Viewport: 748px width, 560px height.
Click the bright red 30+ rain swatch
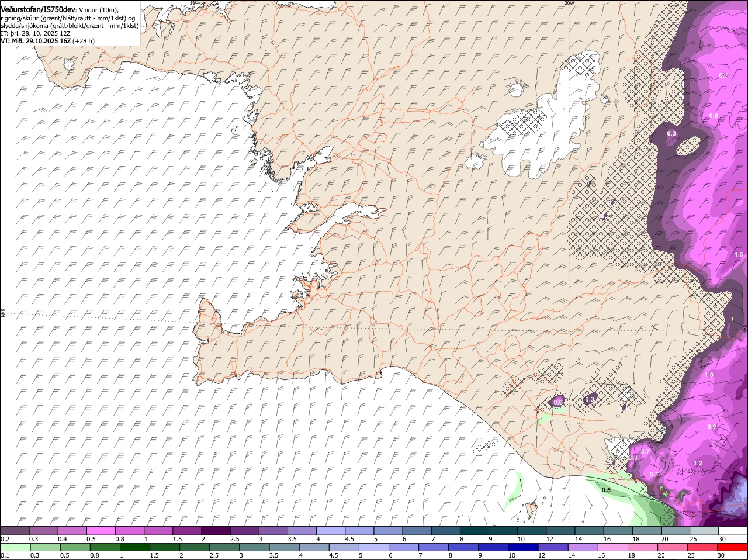[x=733, y=547]
